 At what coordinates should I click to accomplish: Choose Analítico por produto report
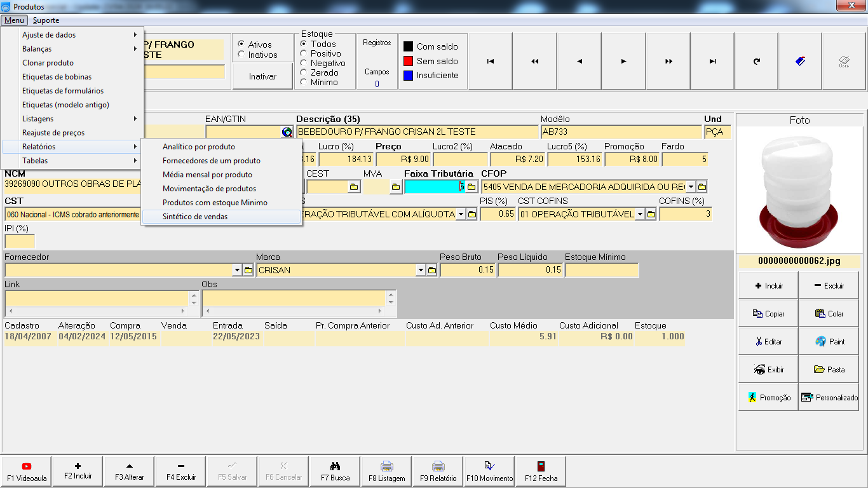(x=221, y=147)
